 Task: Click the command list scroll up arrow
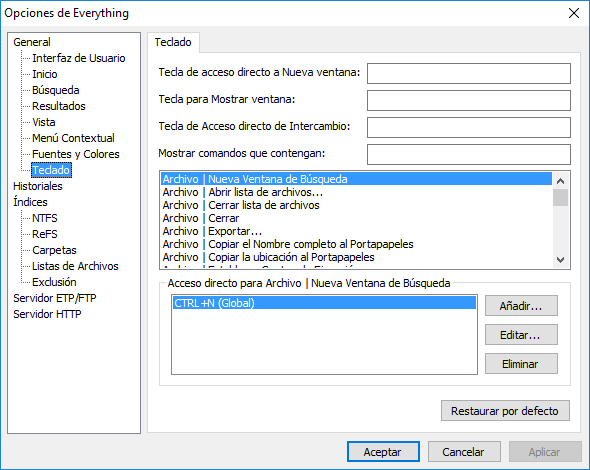click(x=560, y=181)
